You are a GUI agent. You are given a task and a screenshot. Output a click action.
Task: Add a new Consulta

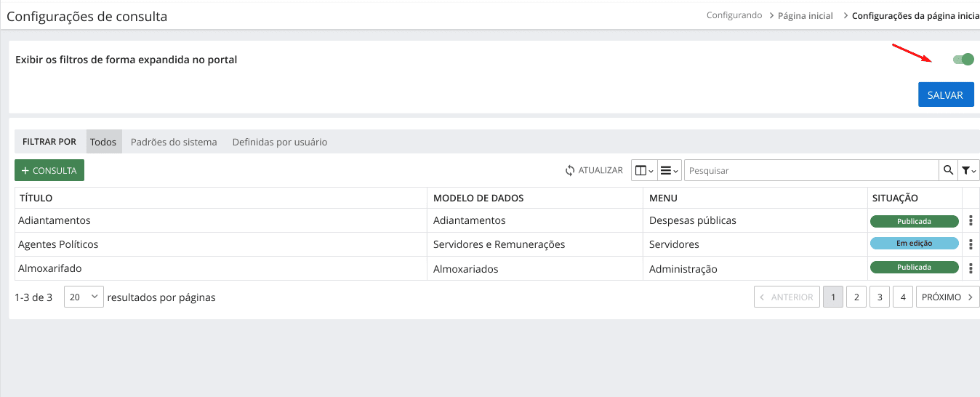coord(49,170)
